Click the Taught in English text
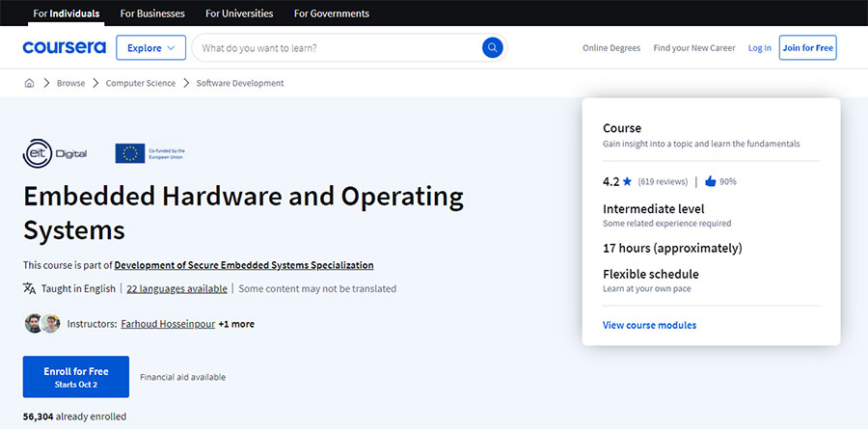Viewport: 868px width, 429px height. tap(78, 288)
